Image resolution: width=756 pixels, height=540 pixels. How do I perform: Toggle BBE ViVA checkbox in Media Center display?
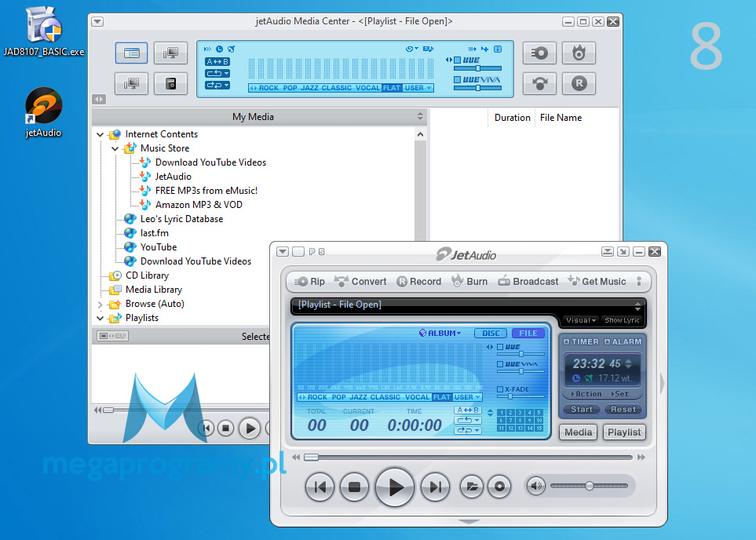click(457, 79)
